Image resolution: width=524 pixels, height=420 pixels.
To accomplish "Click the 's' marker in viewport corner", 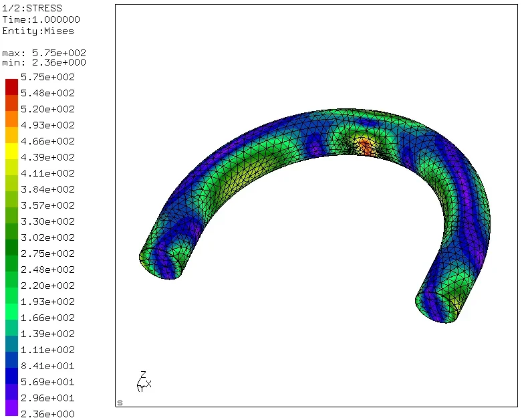I will coord(120,403).
